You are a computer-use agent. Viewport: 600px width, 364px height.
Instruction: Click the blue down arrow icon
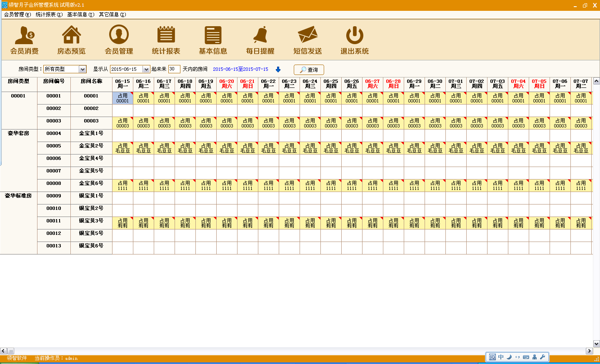[x=278, y=70]
